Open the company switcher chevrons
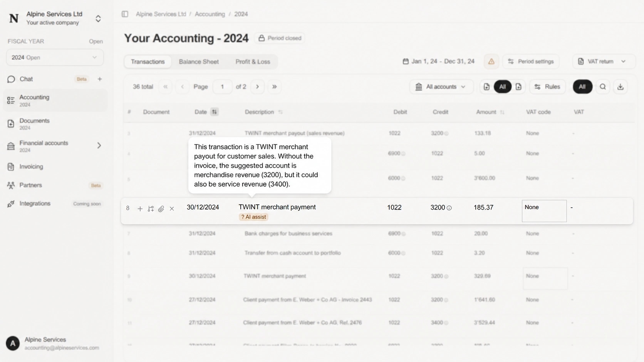 [x=98, y=18]
